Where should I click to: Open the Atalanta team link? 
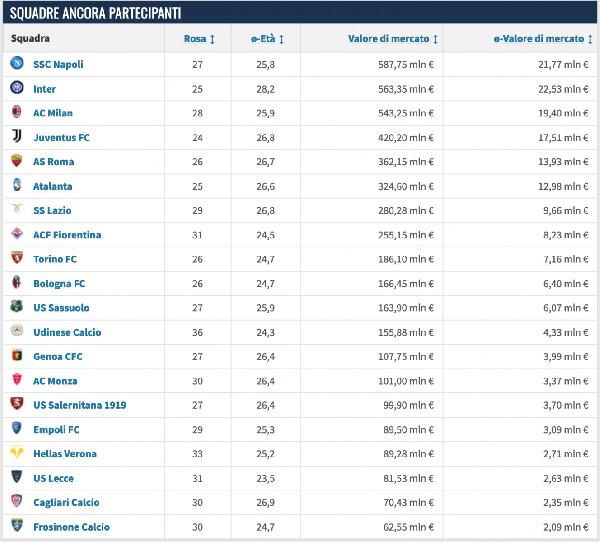pos(52,186)
